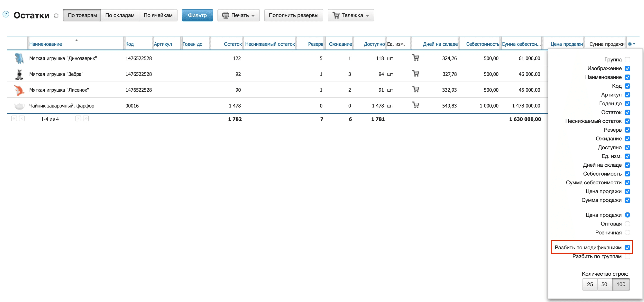
Task: Click cart icon in Чайник заварочный row
Action: [x=416, y=105]
